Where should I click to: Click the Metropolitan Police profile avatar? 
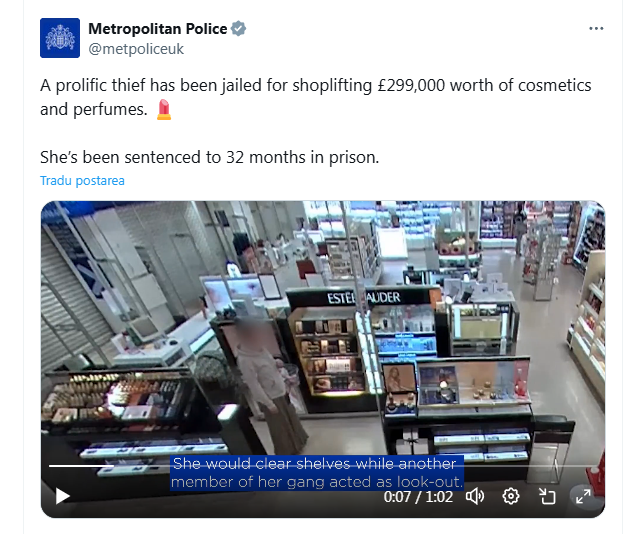pos(60,38)
